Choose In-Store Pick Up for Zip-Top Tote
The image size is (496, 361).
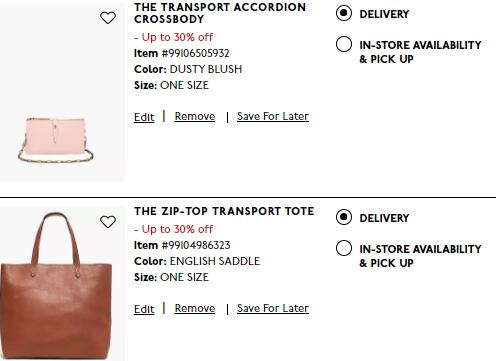[344, 248]
